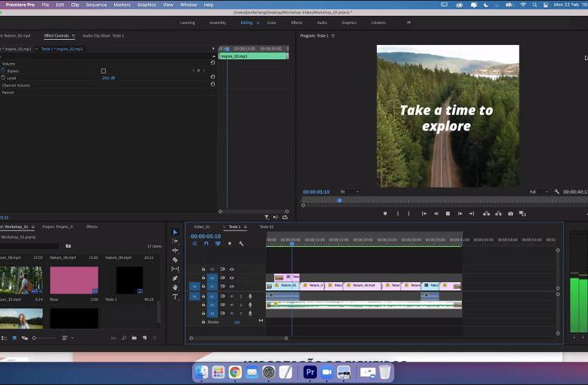Open Program monitor settings wrench
Screen dimensions: 588x385
pos(557,191)
